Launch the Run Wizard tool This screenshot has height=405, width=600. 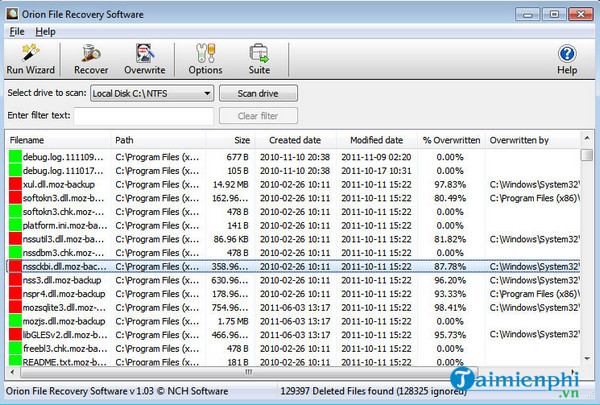tap(31, 59)
